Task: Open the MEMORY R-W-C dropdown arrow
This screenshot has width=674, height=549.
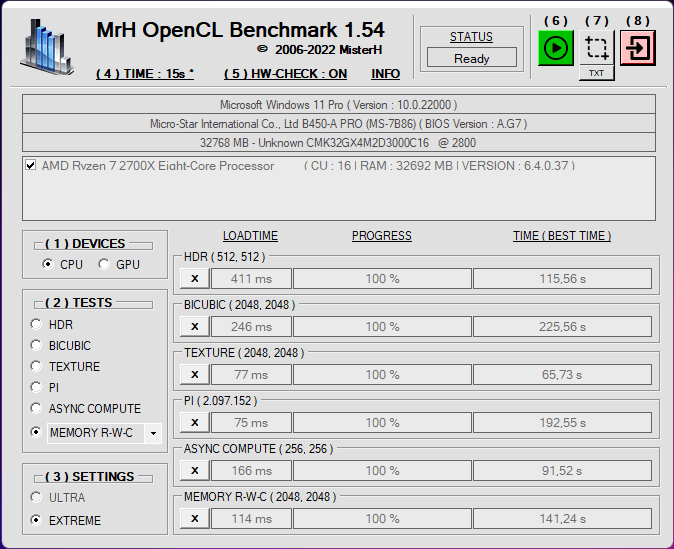Action: [x=153, y=433]
